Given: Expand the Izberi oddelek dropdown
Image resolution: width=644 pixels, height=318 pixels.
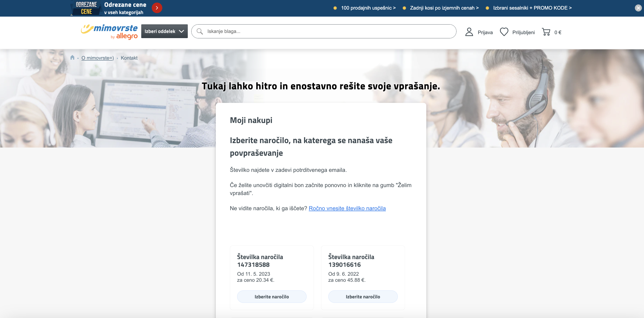Looking at the screenshot, I should tap(164, 31).
